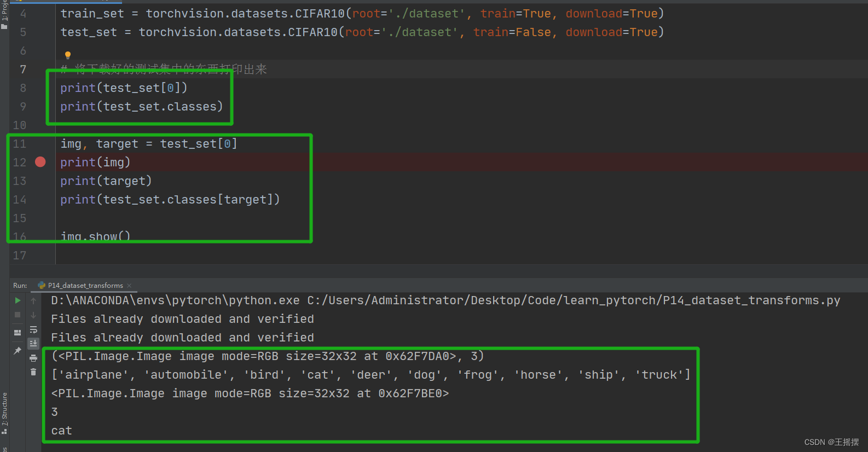The width and height of the screenshot is (868, 452).
Task: Jump down the stack trace
Action: point(33,315)
